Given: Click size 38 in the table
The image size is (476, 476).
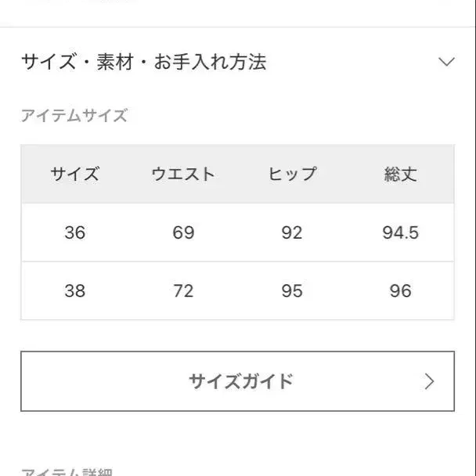Looking at the screenshot, I should (75, 291).
